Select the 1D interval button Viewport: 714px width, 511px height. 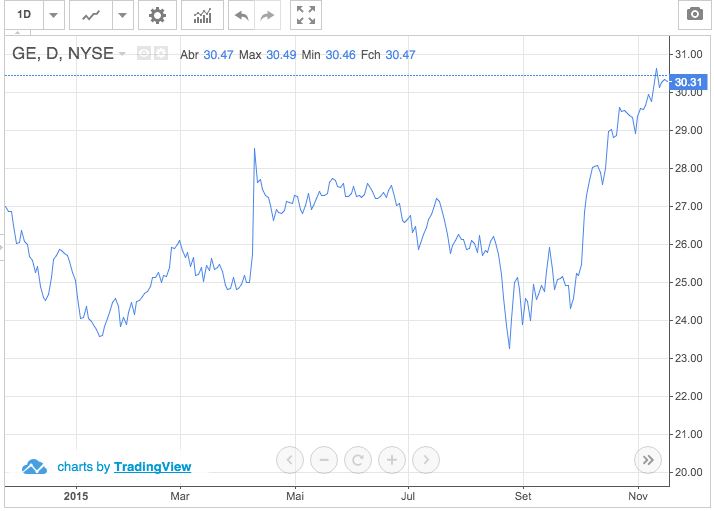click(24, 15)
